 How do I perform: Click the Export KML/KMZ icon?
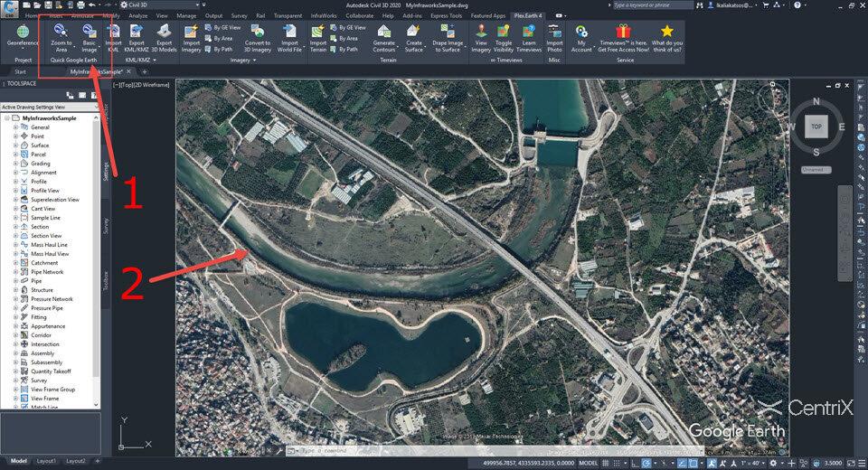(137, 34)
